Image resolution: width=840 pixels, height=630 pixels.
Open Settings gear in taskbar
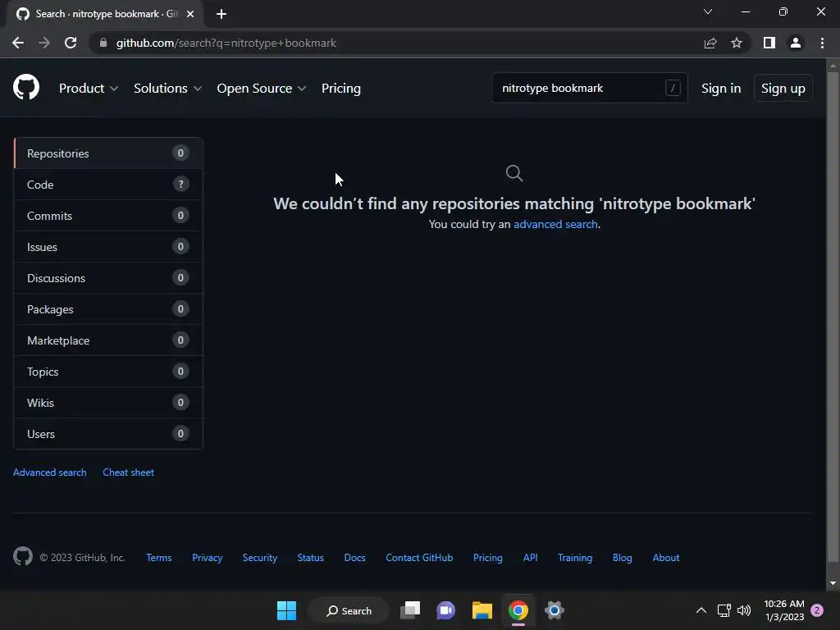click(x=555, y=610)
